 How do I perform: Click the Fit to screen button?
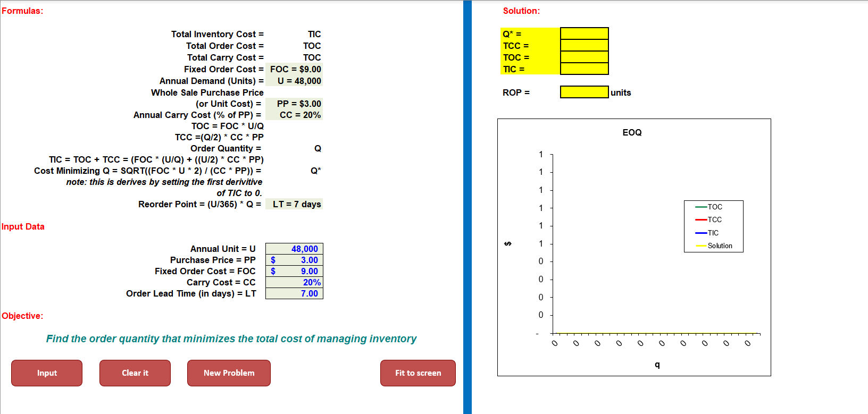point(418,373)
